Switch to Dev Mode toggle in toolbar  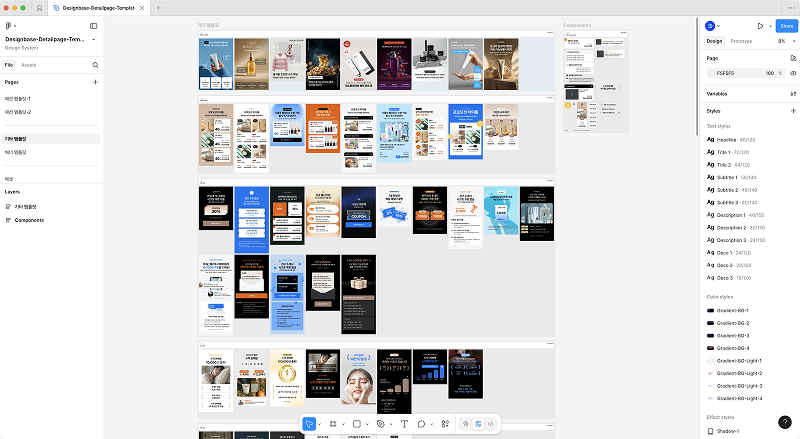[x=491, y=424]
